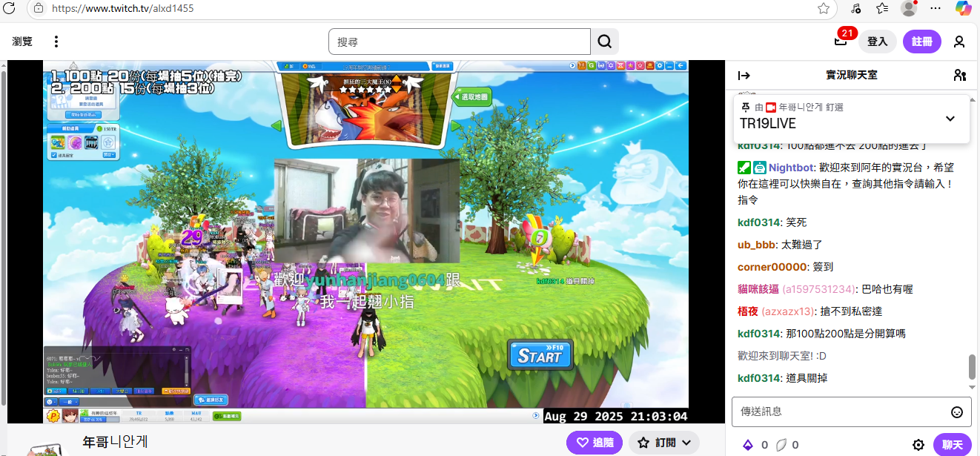Open the 瀏覽 browse menu item

pyautogui.click(x=22, y=42)
